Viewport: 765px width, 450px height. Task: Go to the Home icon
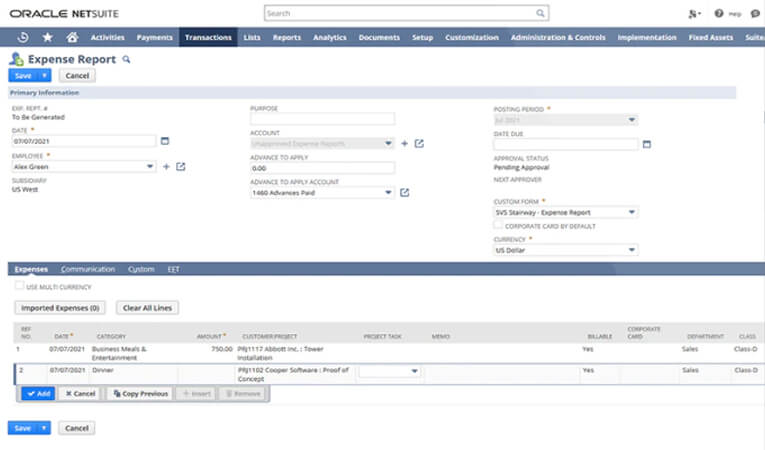[72, 37]
